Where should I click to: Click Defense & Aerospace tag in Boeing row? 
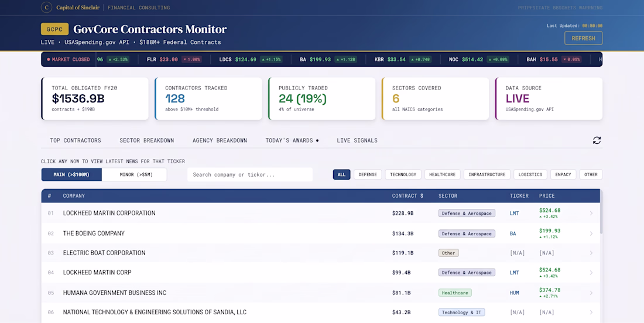(467, 233)
